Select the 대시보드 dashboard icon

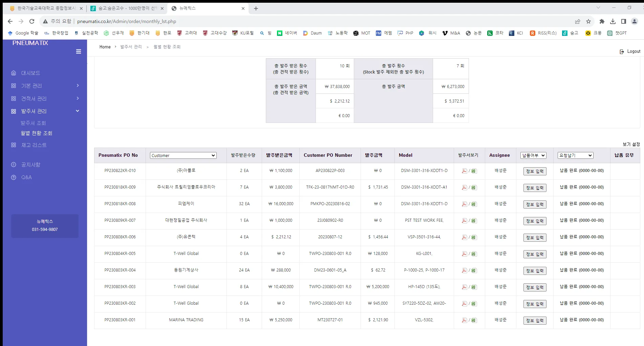[14, 73]
